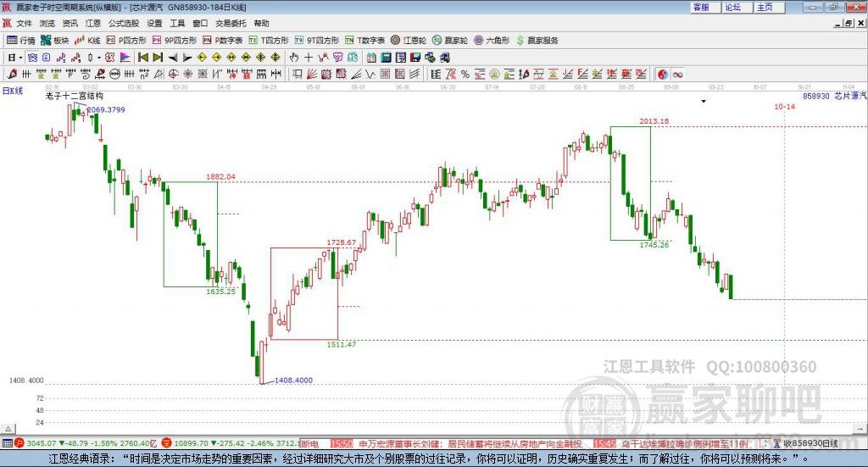
Task: Select the hand pan tool
Action: (x=294, y=58)
